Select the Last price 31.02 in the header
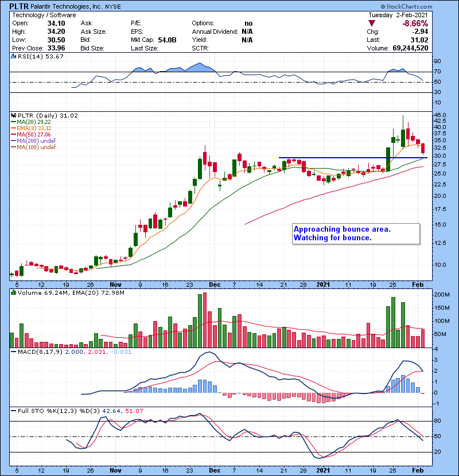The height and width of the screenshot is (476, 459). tap(420, 40)
